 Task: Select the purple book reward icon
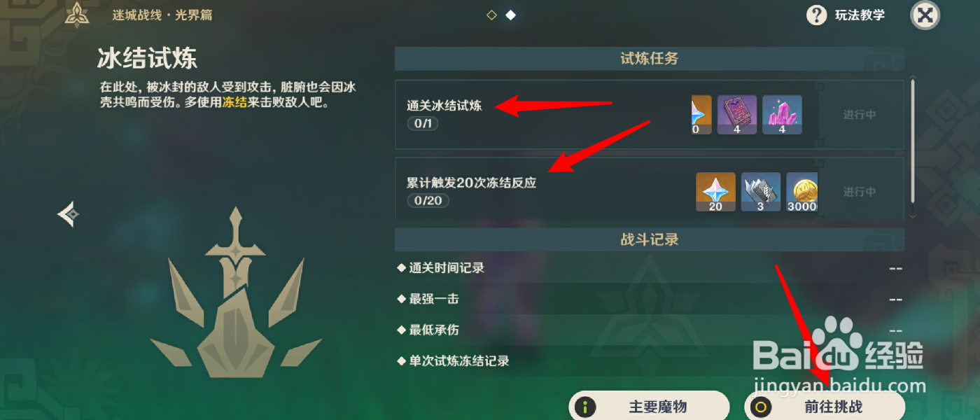click(737, 115)
